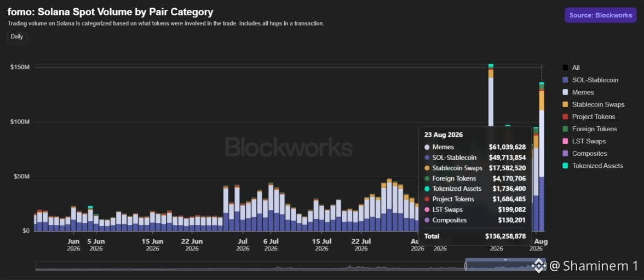Screen dimensions: 644x280
Task: Click the 22 Jul 2026 axis label
Action: click(x=361, y=245)
